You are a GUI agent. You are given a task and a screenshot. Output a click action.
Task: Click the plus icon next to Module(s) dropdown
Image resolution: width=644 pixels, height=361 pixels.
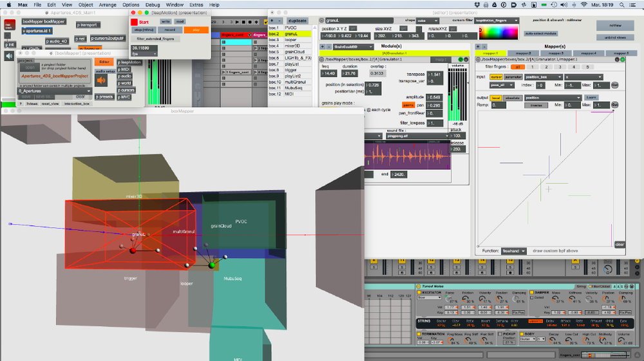[323, 47]
